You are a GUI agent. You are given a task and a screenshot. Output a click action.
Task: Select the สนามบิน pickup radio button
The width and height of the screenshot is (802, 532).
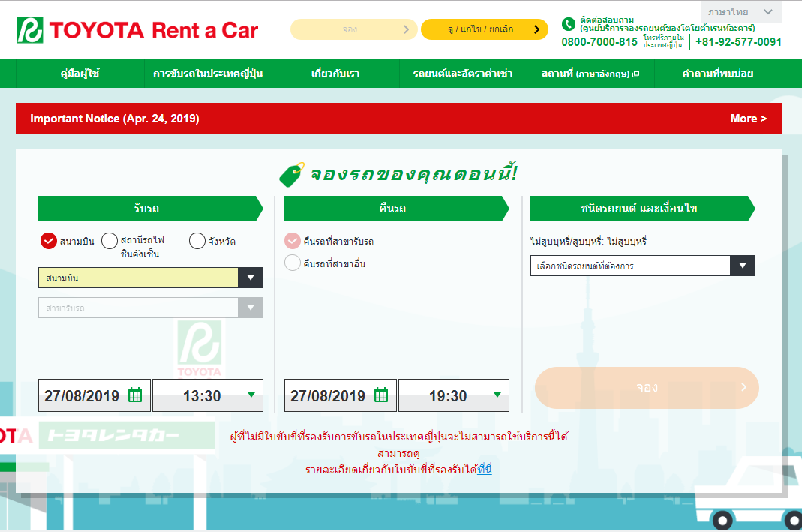(x=48, y=241)
